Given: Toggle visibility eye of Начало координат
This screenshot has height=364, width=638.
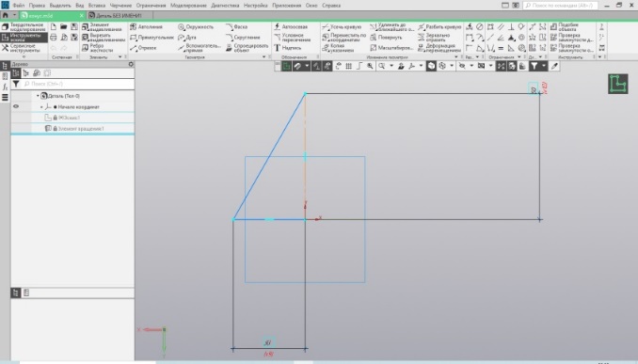Looking at the screenshot, I should 16,106.
